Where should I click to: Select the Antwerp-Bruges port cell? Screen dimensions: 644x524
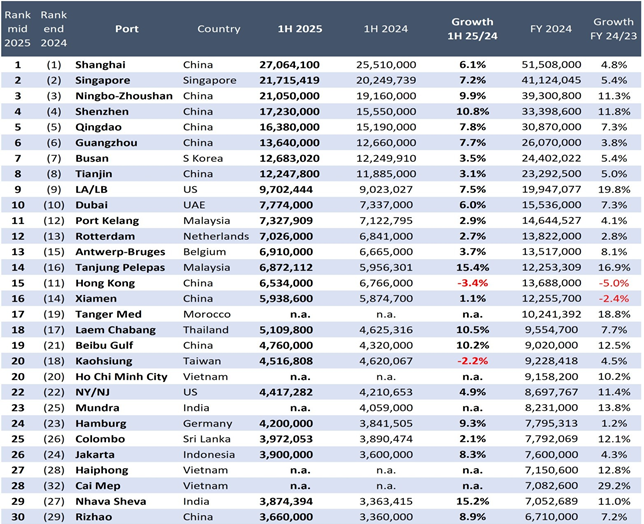(120, 252)
